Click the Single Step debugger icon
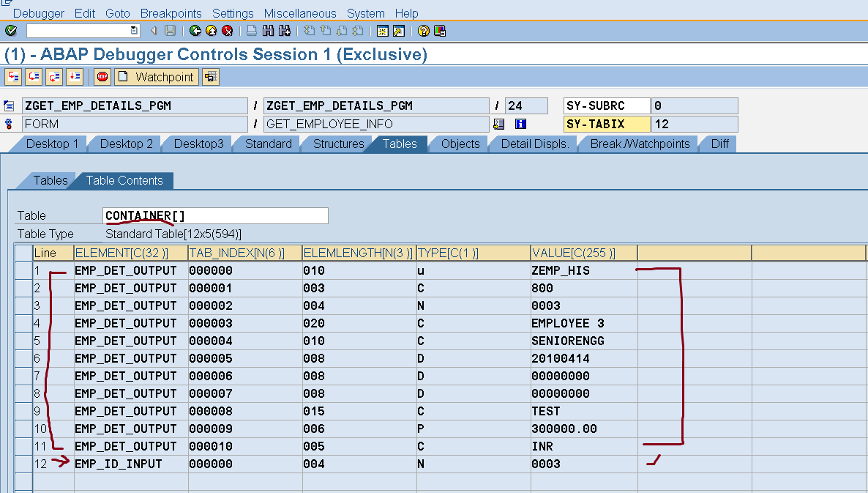The image size is (868, 493). pyautogui.click(x=12, y=76)
